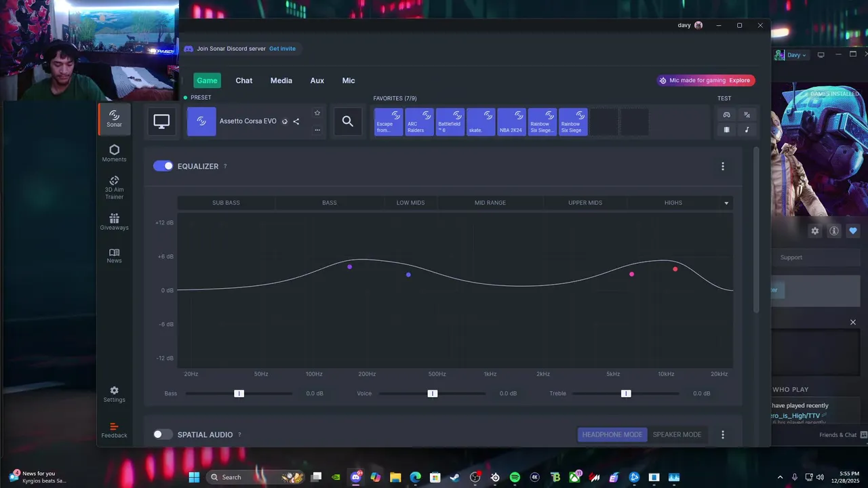Open spatial audio help question mark

[x=239, y=435]
